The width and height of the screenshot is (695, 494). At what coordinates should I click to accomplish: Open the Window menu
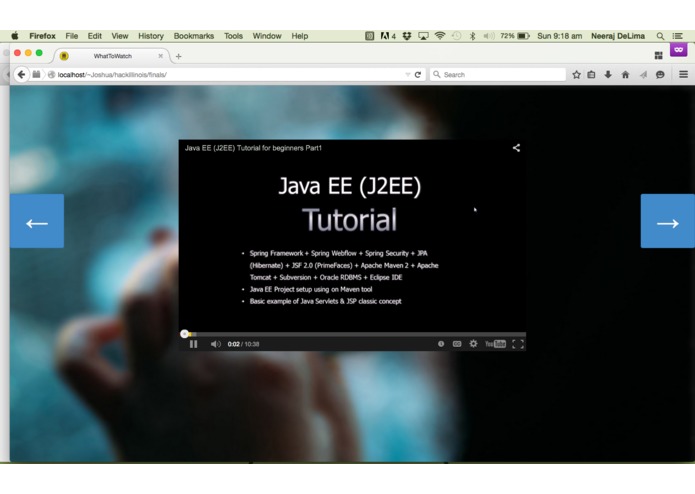[267, 36]
